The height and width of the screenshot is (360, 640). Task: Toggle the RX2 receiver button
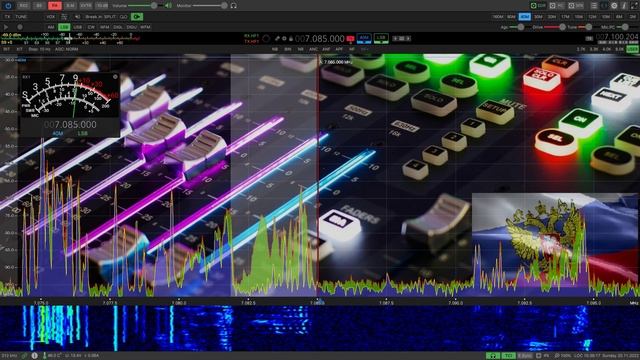pyautogui.click(x=24, y=6)
